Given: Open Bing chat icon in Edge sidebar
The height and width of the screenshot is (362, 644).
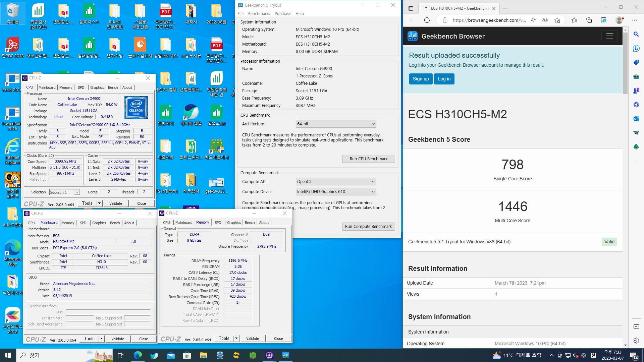Looking at the screenshot, I should click(636, 48).
